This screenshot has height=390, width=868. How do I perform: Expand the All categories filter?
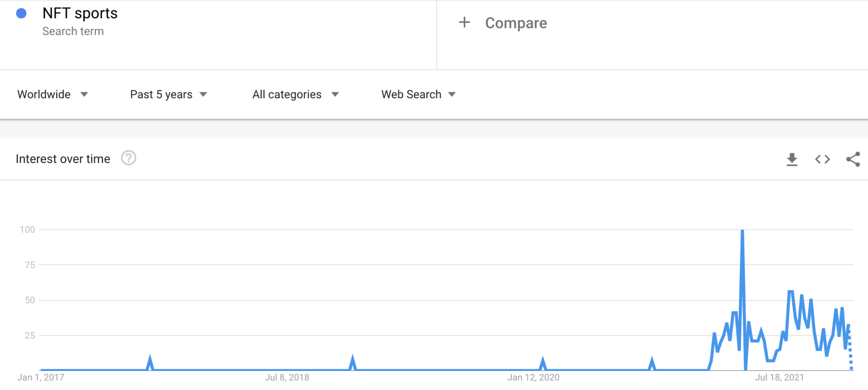coord(295,94)
